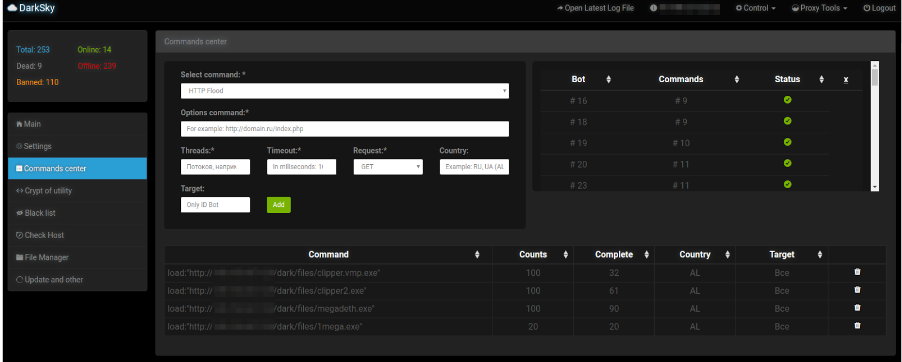The width and height of the screenshot is (902, 362).
Task: Expand the Control menu in top bar
Action: [755, 9]
